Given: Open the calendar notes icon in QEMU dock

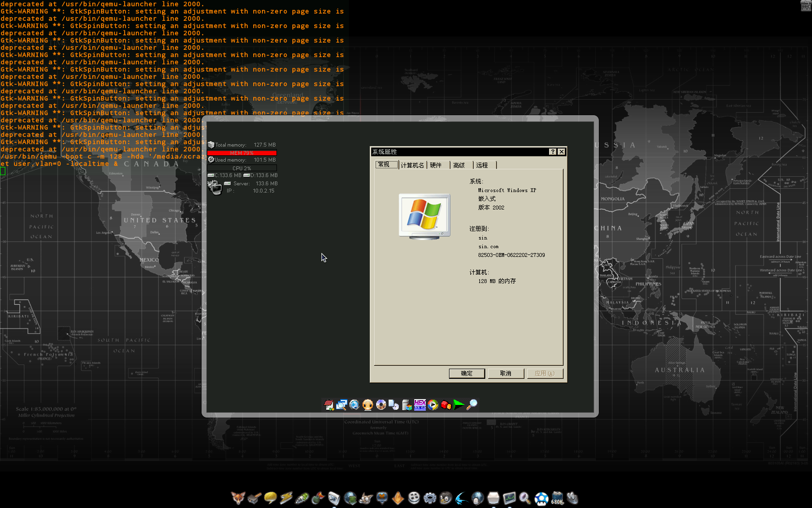Looking at the screenshot, I should click(329, 405).
